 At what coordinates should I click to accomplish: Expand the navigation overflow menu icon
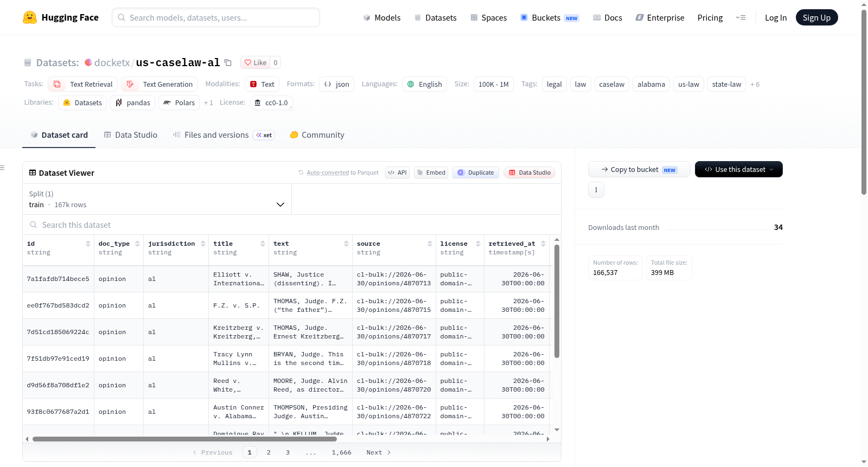coord(741,17)
